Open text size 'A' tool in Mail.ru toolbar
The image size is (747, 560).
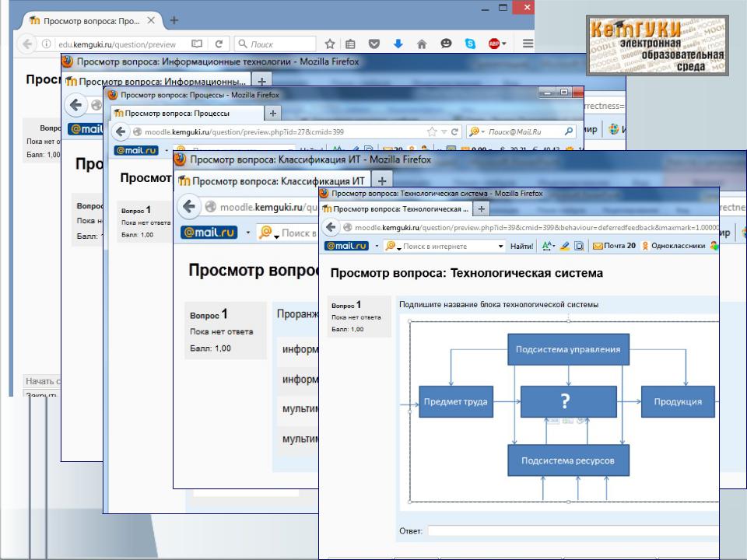(549, 246)
